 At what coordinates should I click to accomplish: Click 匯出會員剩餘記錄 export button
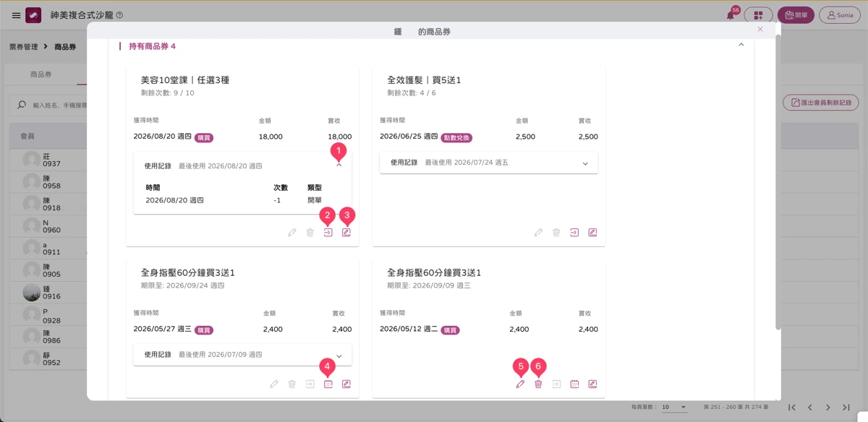point(821,103)
